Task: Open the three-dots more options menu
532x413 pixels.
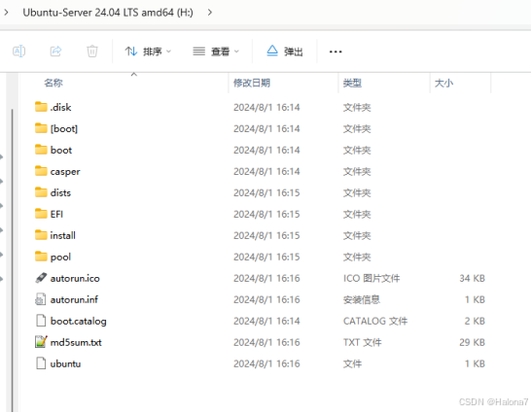Action: [x=336, y=52]
